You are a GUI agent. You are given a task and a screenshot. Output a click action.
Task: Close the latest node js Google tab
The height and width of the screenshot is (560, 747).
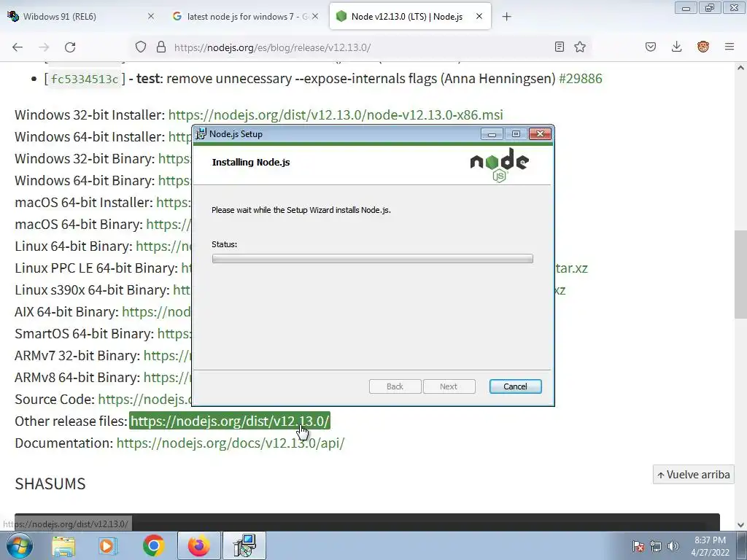[x=315, y=16]
